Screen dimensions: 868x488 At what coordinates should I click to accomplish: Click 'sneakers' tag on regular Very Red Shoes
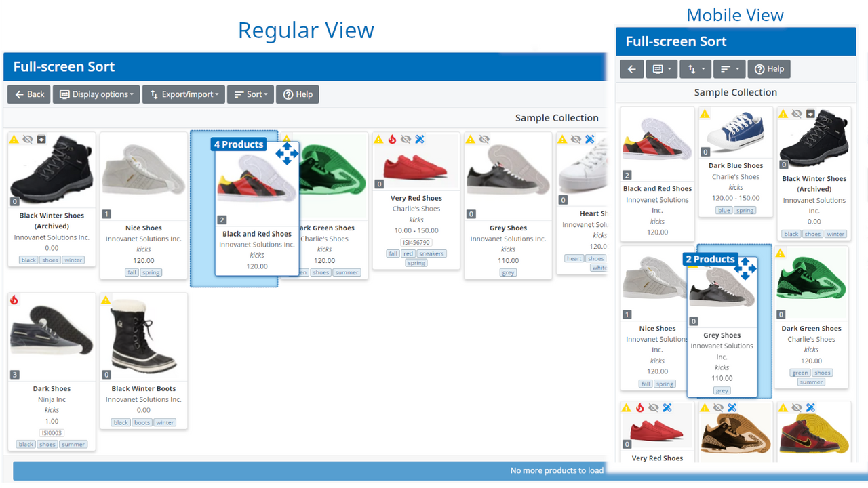pyautogui.click(x=431, y=253)
